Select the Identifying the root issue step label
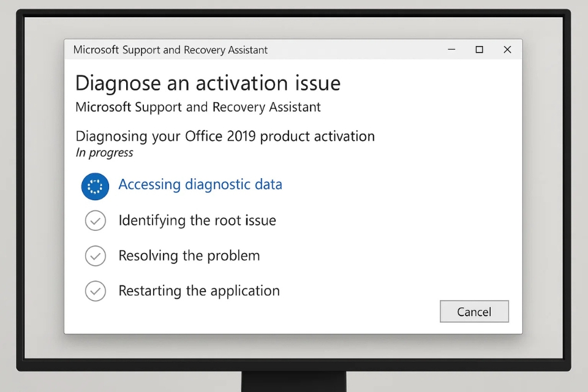This screenshot has height=392, width=588. point(197,221)
